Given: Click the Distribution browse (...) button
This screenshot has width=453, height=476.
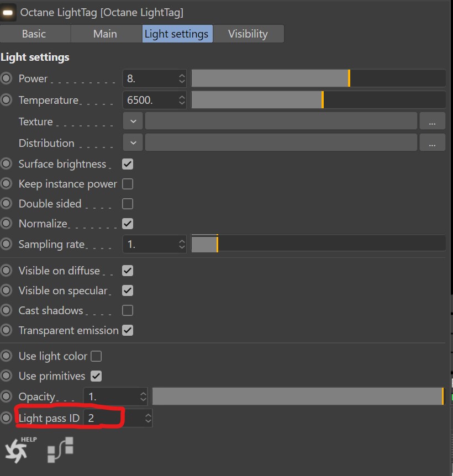Looking at the screenshot, I should point(433,142).
